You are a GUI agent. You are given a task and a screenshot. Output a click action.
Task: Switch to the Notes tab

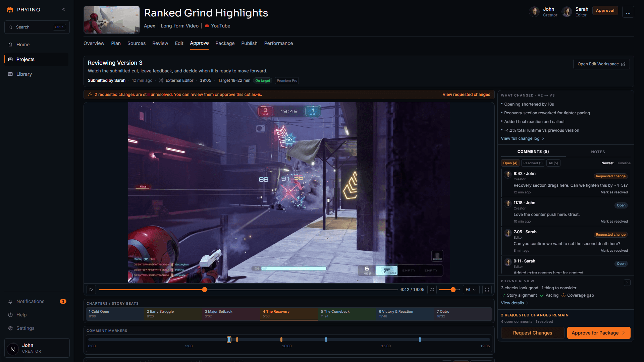[x=598, y=152]
